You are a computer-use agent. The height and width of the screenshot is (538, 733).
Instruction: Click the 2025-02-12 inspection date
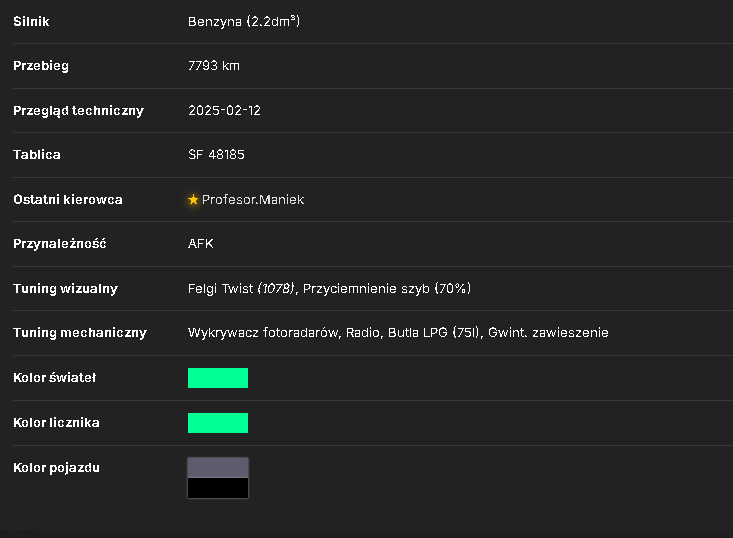[x=224, y=110]
